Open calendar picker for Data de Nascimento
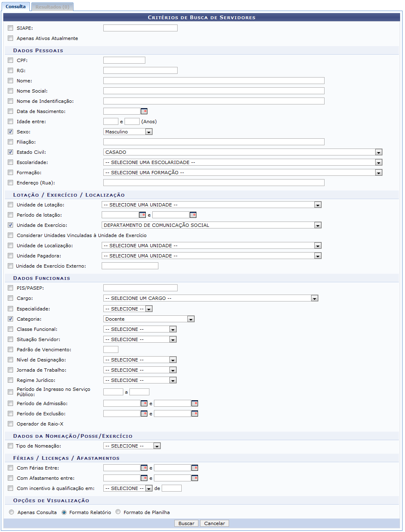Viewport: 405px width, 532px height. 144,111
